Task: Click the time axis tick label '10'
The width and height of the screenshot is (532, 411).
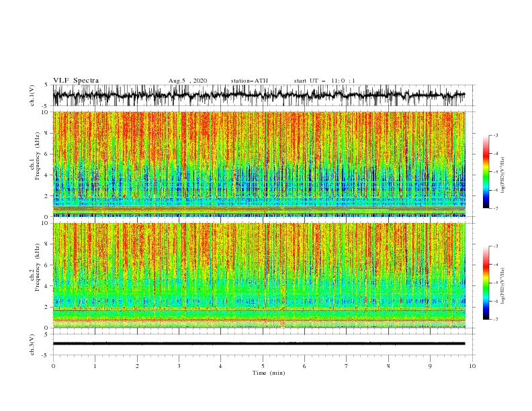Action: [x=472, y=366]
